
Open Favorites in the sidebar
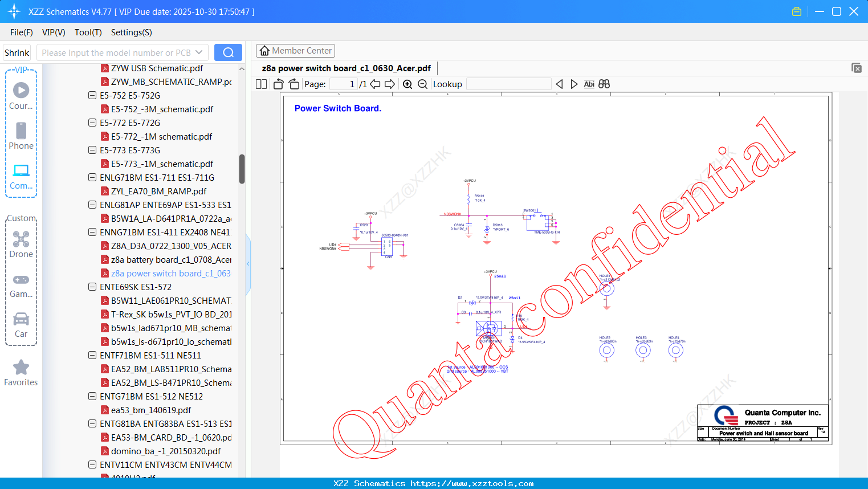[x=21, y=373]
